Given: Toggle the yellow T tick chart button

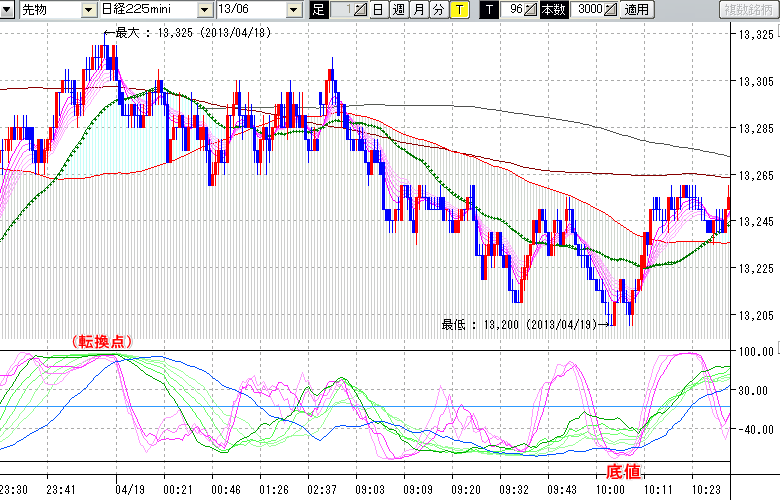Looking at the screenshot, I should click(458, 10).
